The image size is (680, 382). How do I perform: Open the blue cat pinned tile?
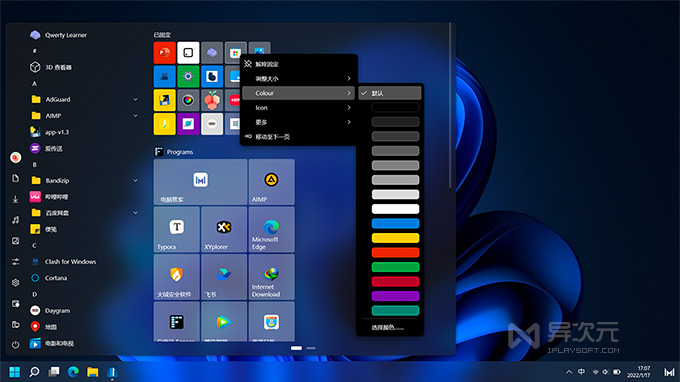point(164,76)
